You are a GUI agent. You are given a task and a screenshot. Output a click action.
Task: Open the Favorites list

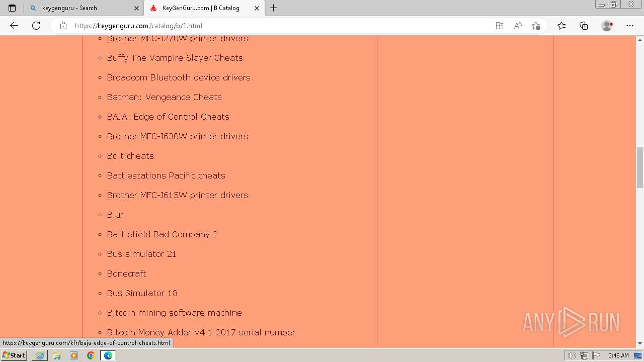pos(561,26)
